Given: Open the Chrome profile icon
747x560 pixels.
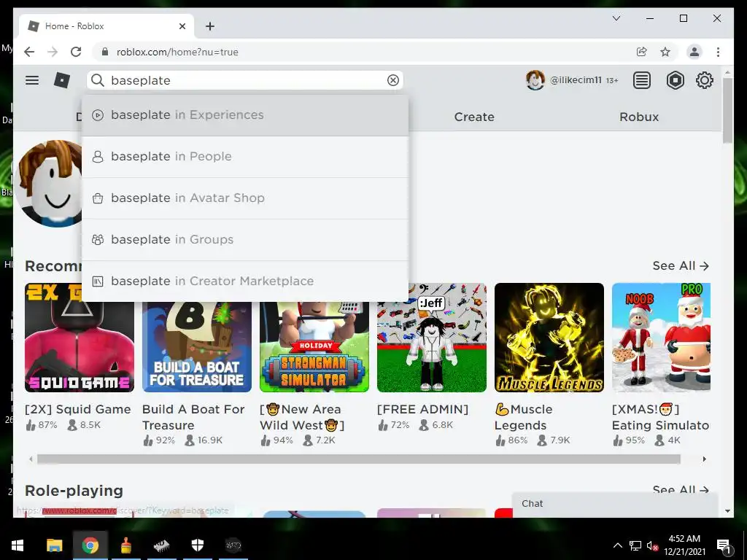Looking at the screenshot, I should (x=694, y=52).
